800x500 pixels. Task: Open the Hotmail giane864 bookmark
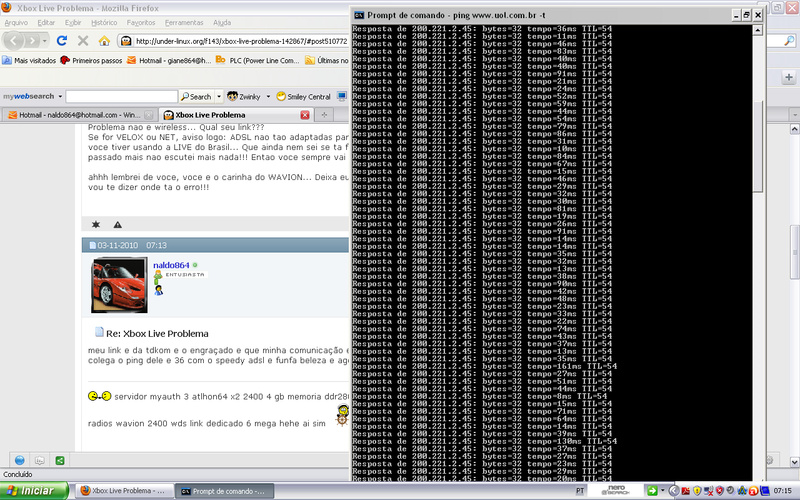coord(169,60)
